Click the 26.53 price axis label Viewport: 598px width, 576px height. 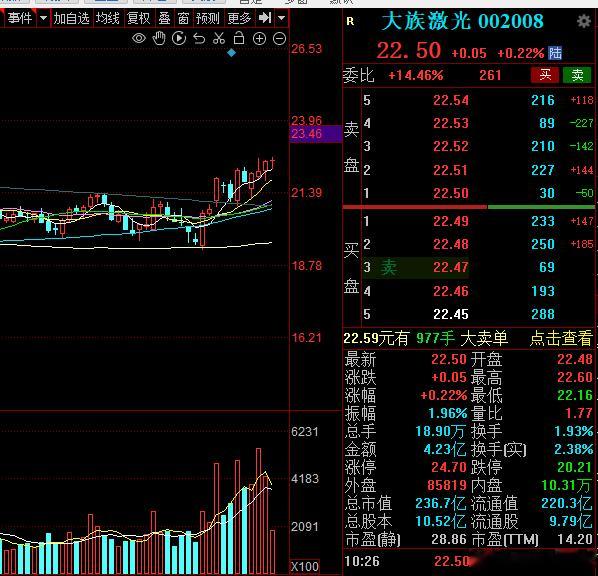click(307, 49)
